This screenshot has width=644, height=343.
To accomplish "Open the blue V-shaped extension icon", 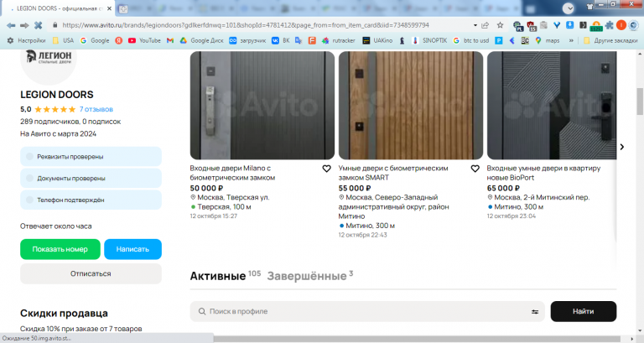I will tap(557, 25).
